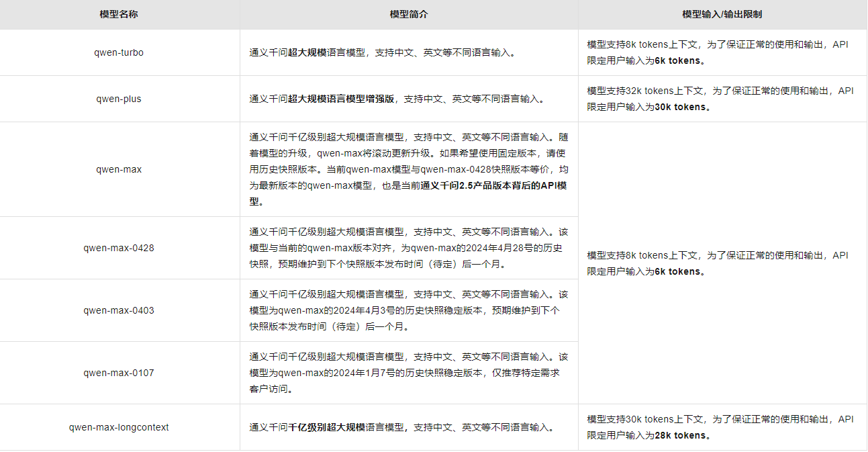Select the qwen-max-0403 model name cell
The height and width of the screenshot is (452, 868).
[119, 310]
